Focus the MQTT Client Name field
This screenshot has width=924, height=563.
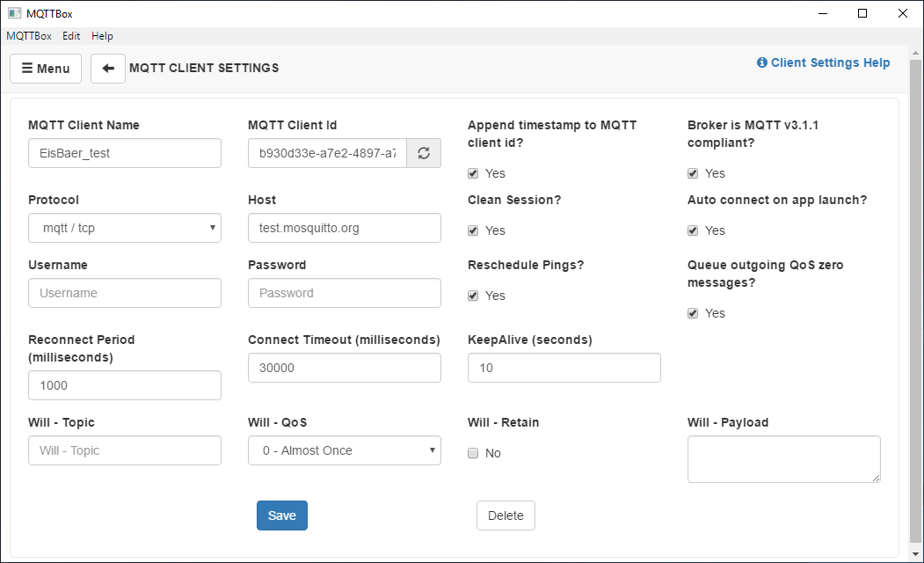125,153
